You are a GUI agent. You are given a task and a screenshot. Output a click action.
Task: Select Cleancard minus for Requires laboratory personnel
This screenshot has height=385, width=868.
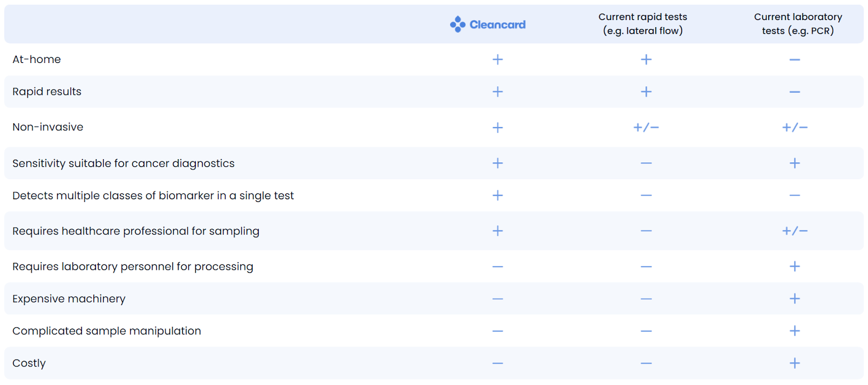(497, 267)
